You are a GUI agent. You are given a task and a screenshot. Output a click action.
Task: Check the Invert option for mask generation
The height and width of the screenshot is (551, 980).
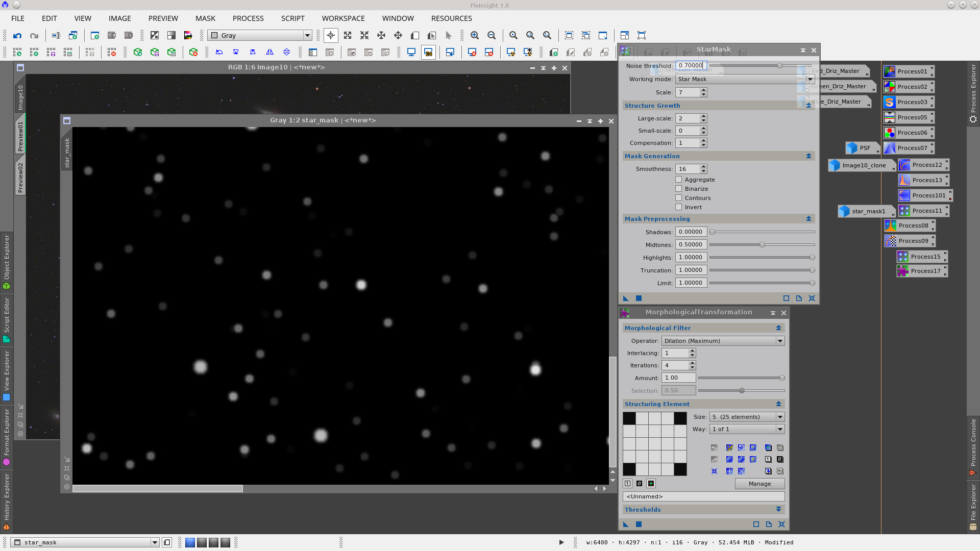pos(679,207)
